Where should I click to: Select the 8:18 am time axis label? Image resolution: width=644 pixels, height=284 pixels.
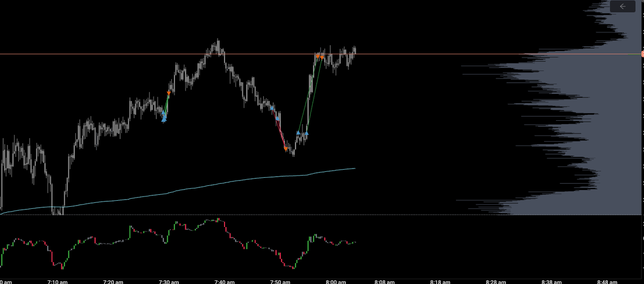tap(440, 282)
